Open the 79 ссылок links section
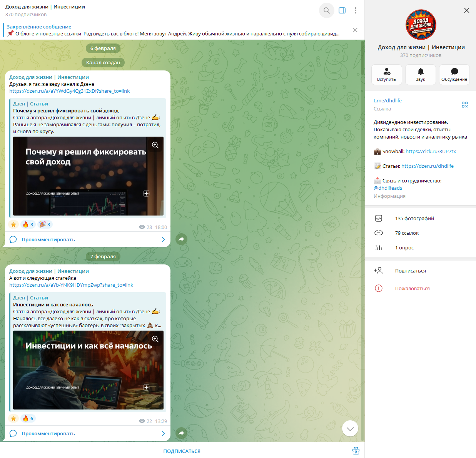Screen dimensions: 476x458 point(420,233)
